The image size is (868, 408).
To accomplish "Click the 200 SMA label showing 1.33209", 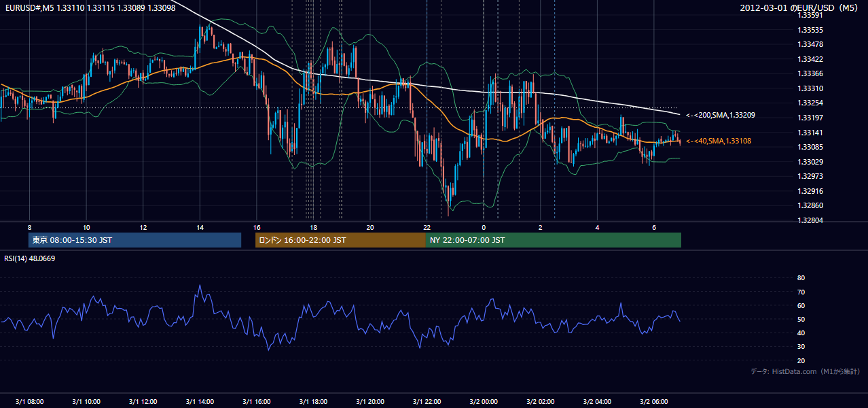I will click(720, 116).
